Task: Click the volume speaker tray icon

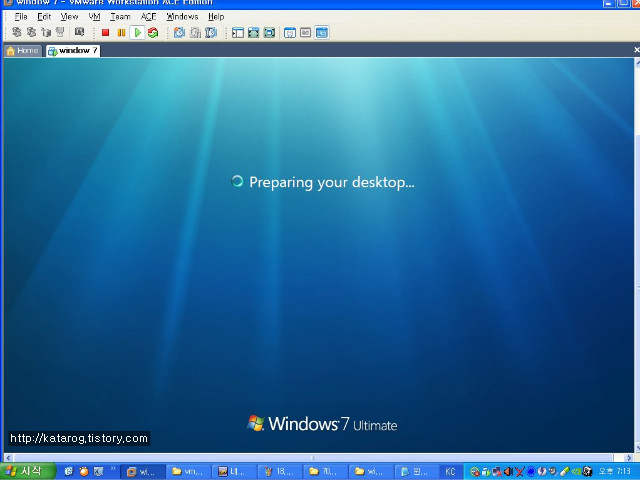Action: [x=508, y=472]
